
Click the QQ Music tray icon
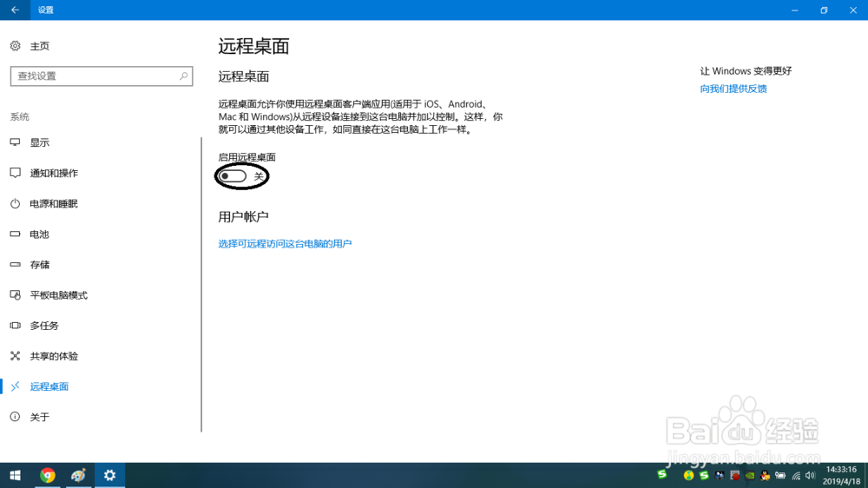[x=688, y=475]
